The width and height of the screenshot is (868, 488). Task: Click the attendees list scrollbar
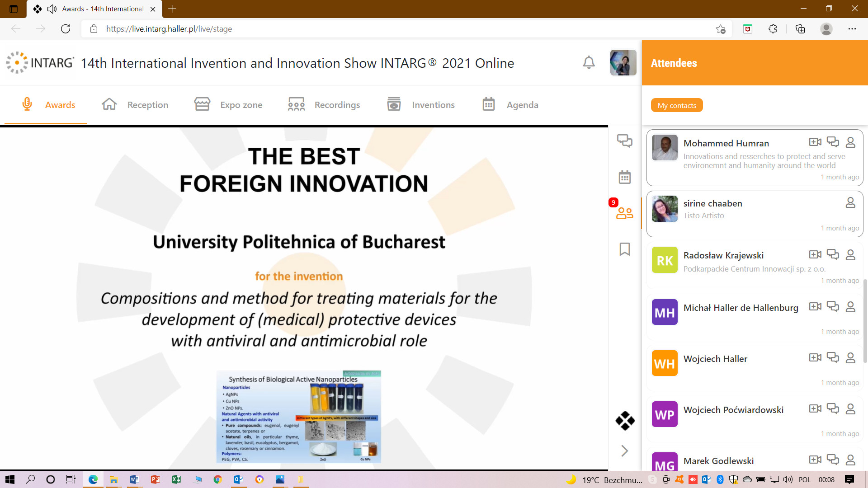tap(865, 321)
